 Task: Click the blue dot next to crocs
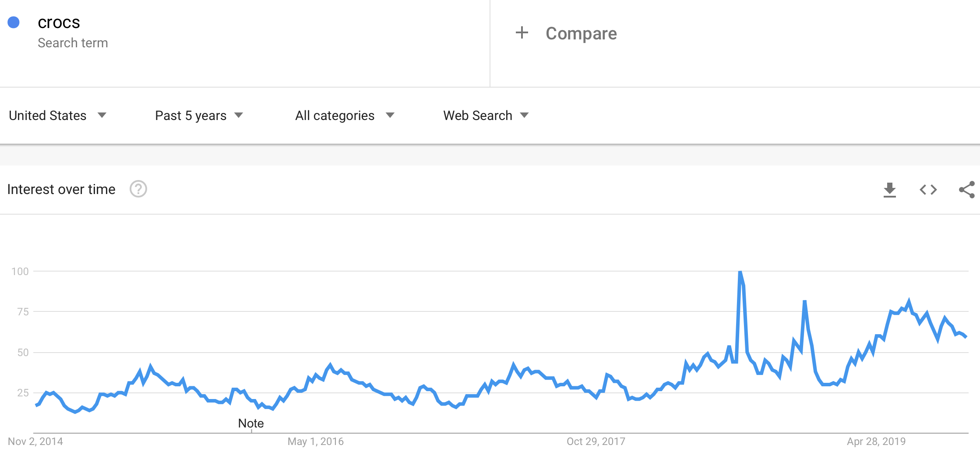pos(14,21)
